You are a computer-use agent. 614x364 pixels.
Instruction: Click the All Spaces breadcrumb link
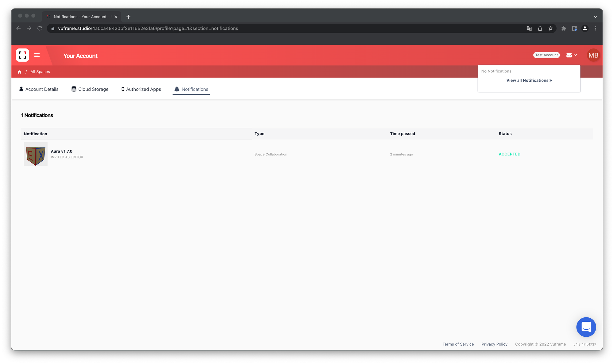pyautogui.click(x=40, y=72)
